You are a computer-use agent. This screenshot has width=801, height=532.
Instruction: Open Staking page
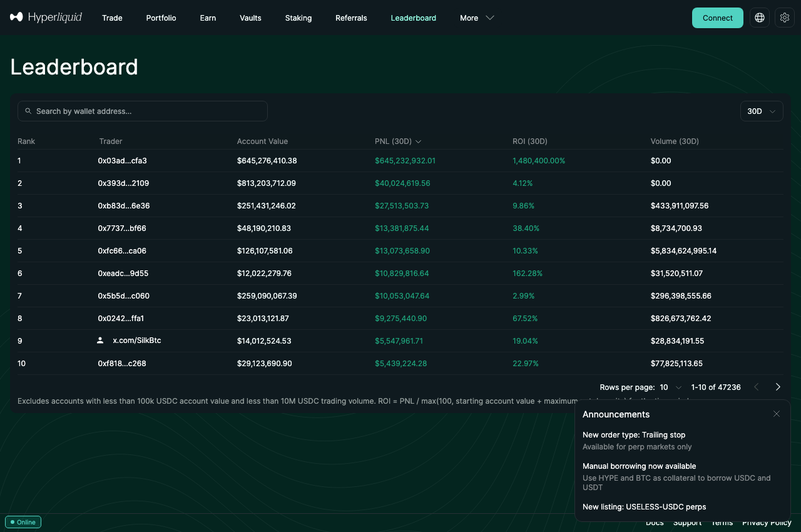tap(298, 18)
